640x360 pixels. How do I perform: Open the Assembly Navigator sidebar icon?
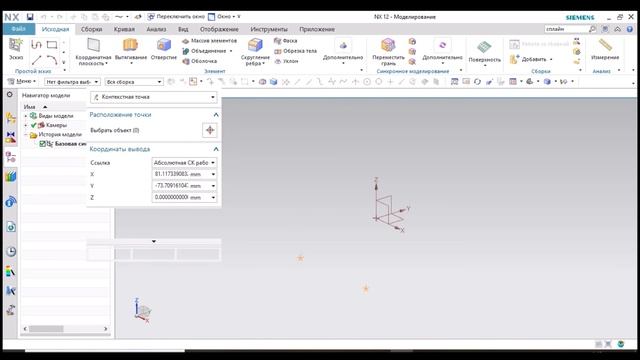pyautogui.click(x=11, y=118)
